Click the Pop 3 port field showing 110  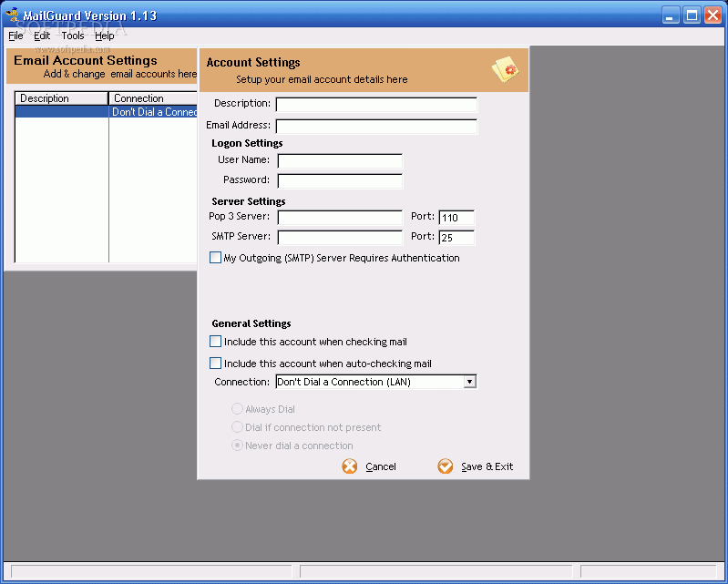tap(456, 217)
